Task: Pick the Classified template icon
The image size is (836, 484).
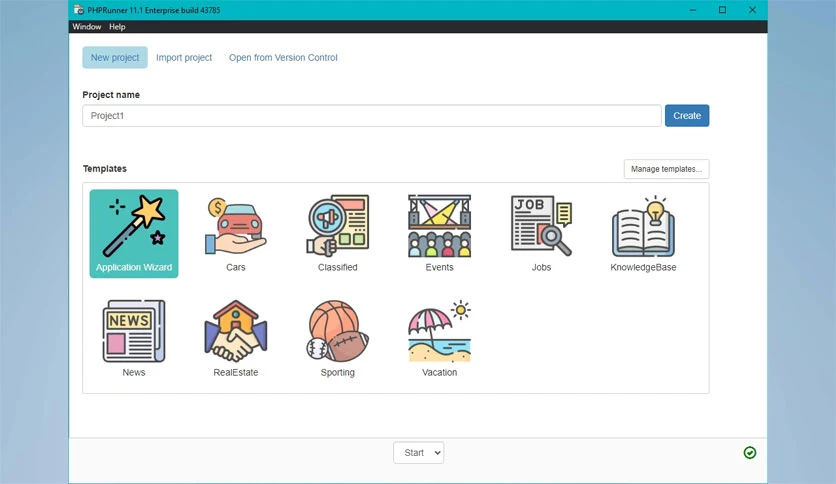Action: [337, 225]
